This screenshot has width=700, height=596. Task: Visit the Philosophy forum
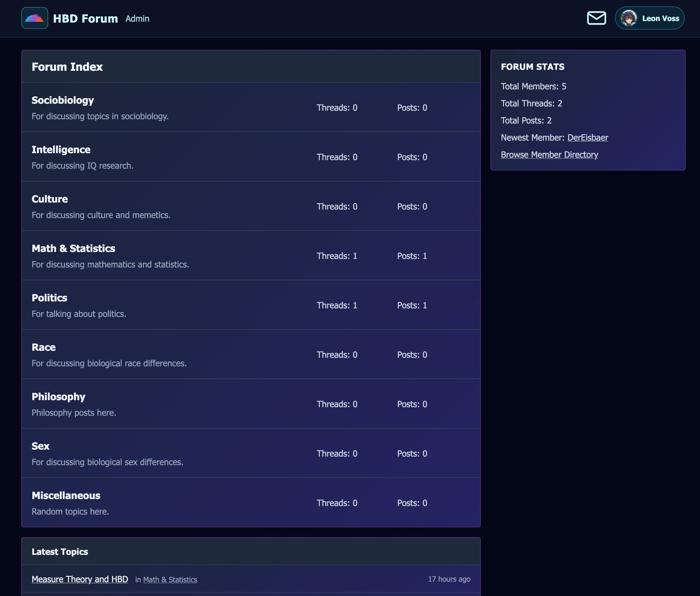(x=59, y=397)
